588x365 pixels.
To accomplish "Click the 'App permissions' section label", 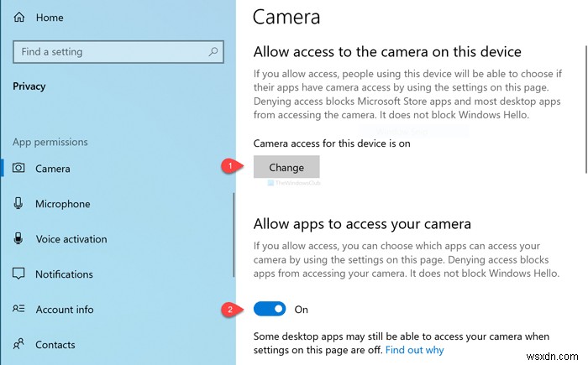I will pos(50,142).
